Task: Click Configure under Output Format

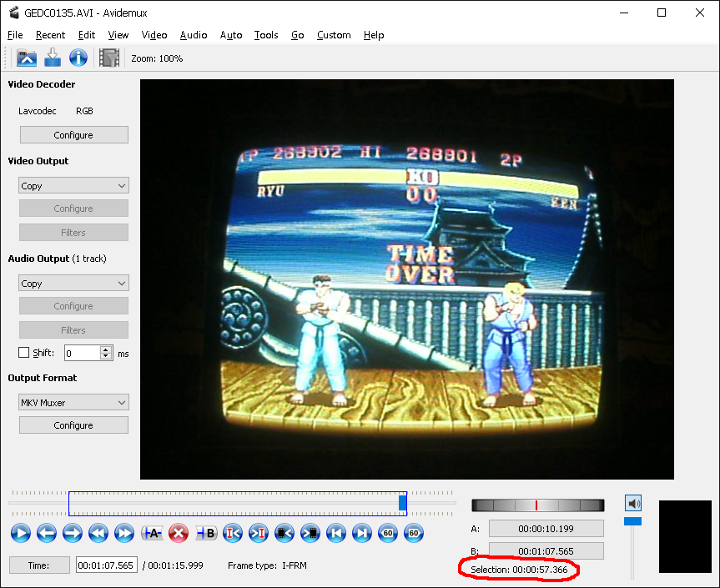Action: (73, 425)
